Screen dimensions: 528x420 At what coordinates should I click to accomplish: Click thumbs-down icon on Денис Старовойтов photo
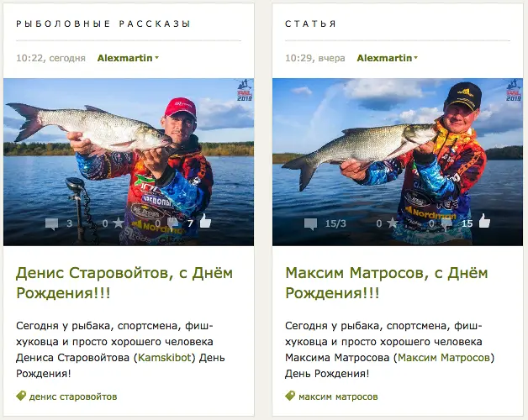tap(172, 223)
